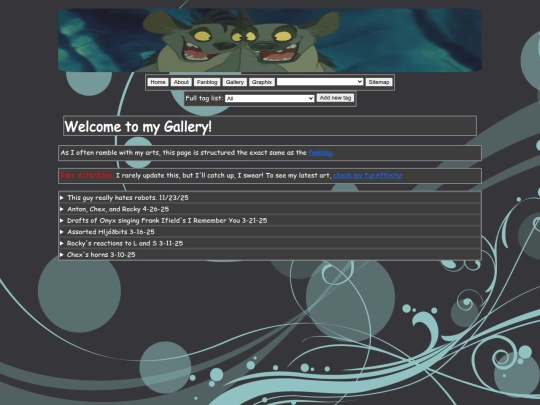Click the 'Full tag list:' label
Screen dimensions: 540x405
pyautogui.click(x=204, y=98)
